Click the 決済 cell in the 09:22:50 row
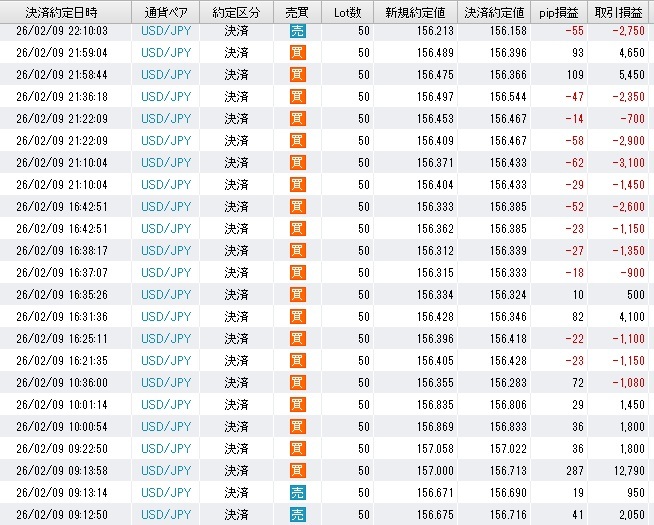The image size is (654, 525). point(236,449)
